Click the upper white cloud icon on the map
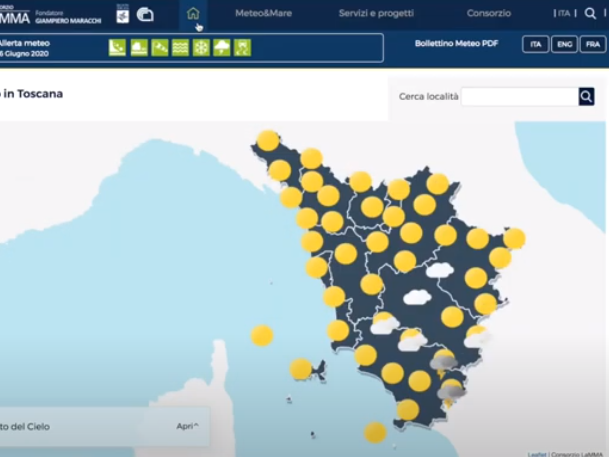The height and width of the screenshot is (457, 609). click(440, 270)
